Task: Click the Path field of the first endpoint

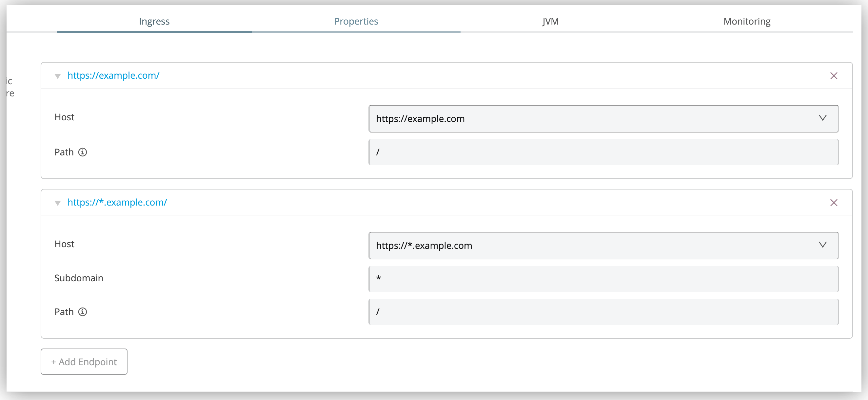Action: [x=603, y=152]
